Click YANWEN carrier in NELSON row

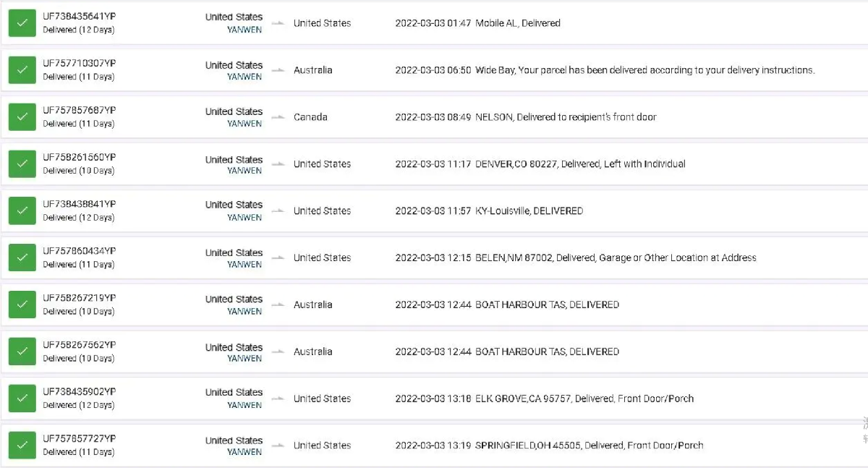point(244,124)
